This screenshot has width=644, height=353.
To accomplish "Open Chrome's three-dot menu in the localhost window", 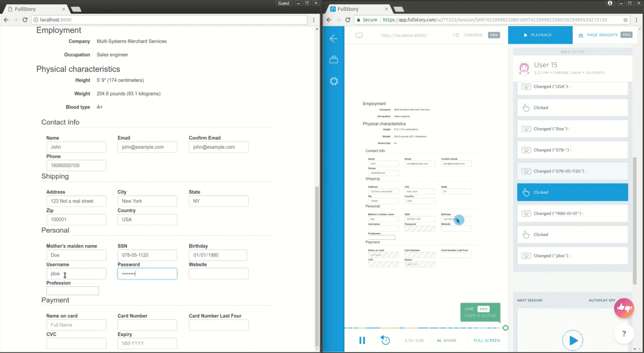I will coord(313,20).
